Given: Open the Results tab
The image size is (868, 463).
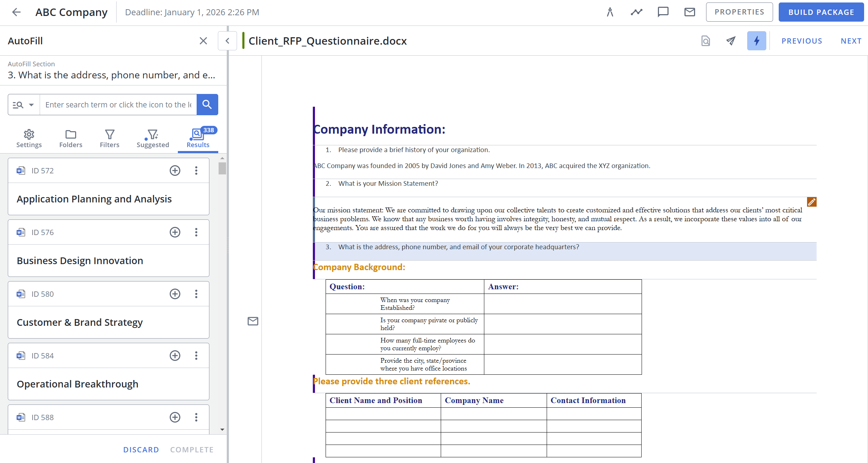Looking at the screenshot, I should tap(198, 139).
